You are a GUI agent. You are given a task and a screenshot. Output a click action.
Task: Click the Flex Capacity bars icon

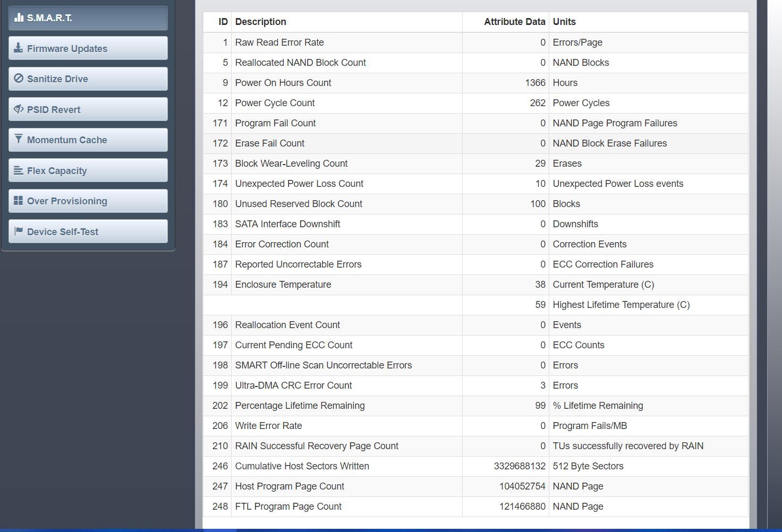(18, 170)
